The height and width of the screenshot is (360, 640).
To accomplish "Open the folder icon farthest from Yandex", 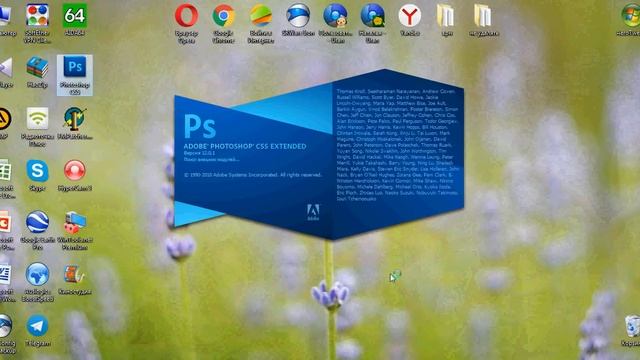I will [x=483, y=16].
